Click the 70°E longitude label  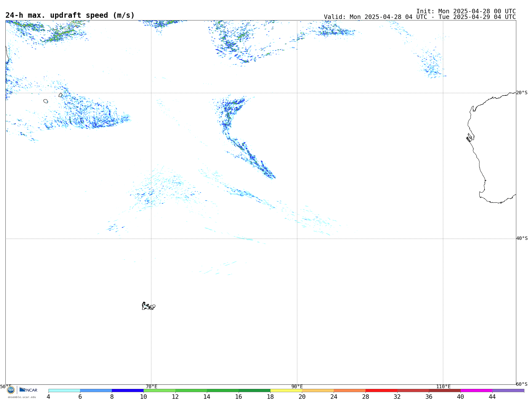(151, 387)
